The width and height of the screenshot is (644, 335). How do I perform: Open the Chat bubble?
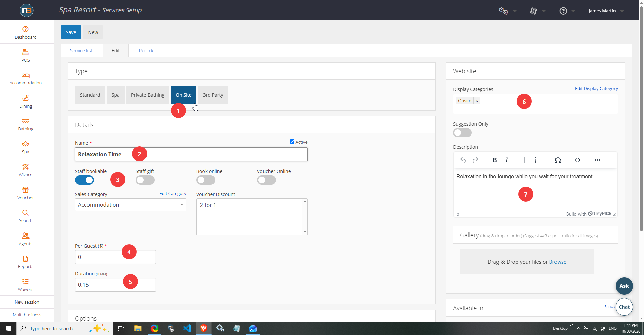pos(624,307)
